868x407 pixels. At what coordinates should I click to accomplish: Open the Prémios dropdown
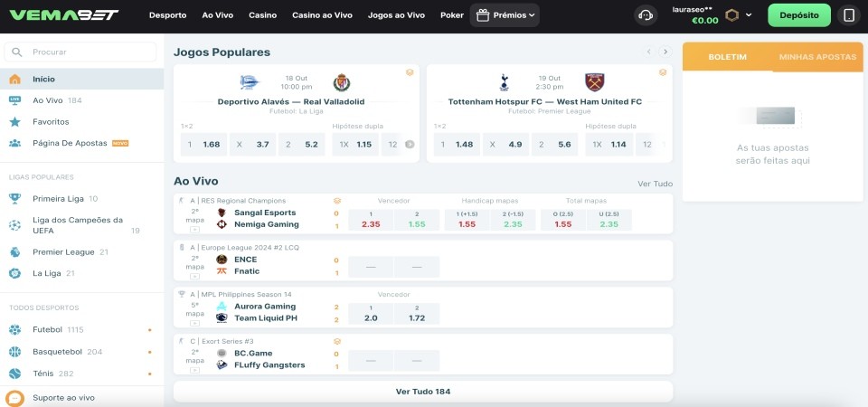pos(505,15)
